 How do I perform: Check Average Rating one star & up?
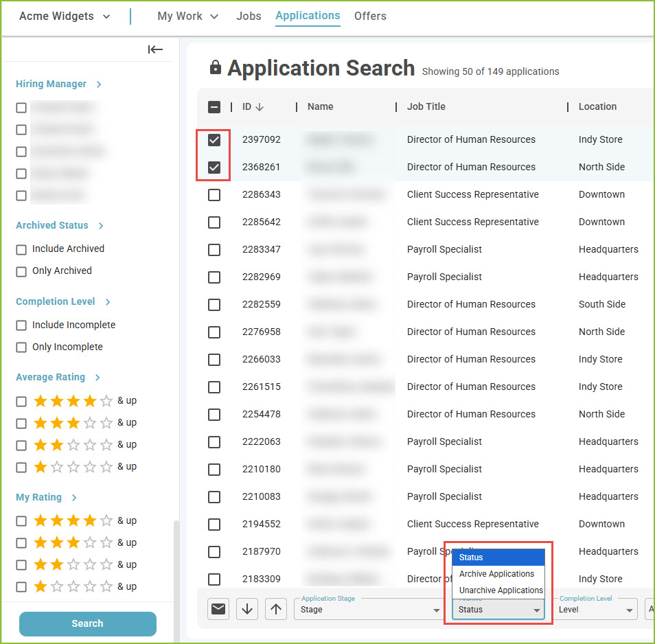pos(21,468)
